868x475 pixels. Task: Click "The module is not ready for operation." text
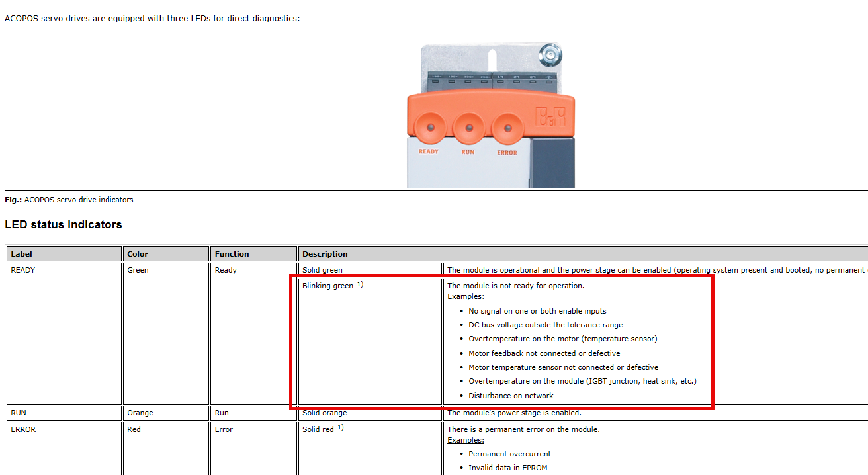516,286
